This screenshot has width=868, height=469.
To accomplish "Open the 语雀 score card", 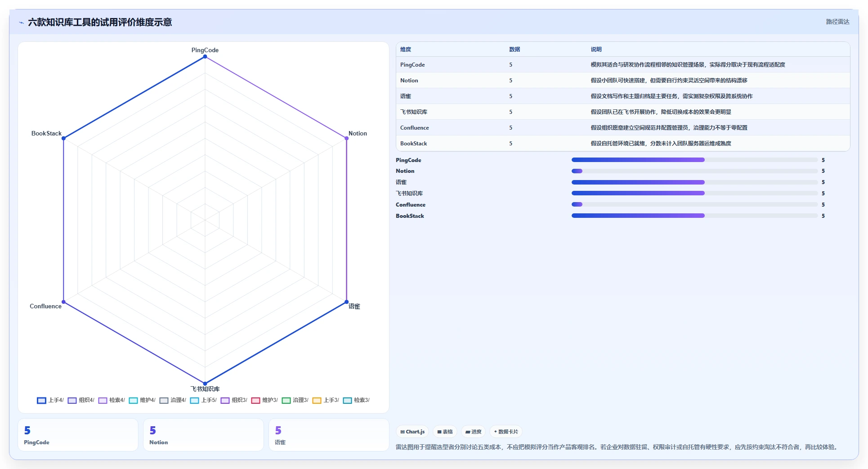I will [x=329, y=435].
